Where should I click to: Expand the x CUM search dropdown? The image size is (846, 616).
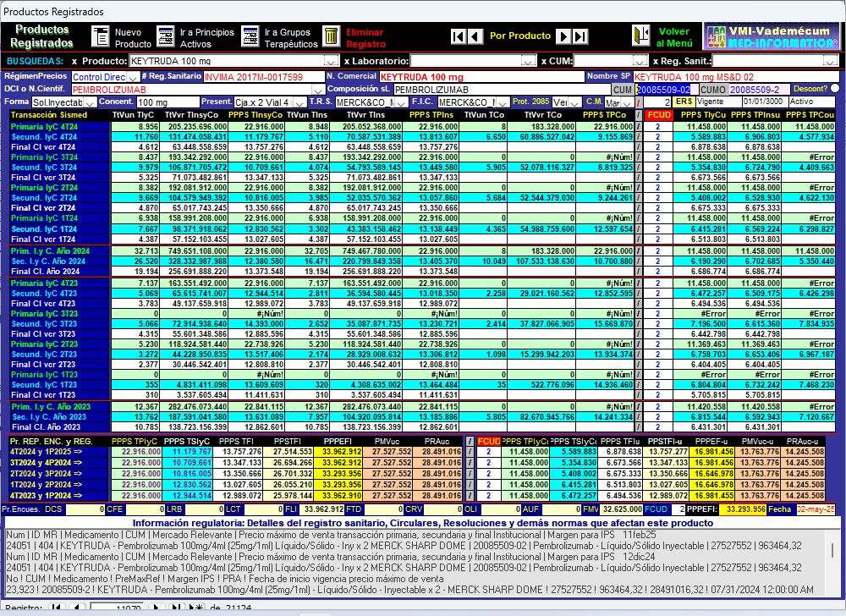(640, 62)
